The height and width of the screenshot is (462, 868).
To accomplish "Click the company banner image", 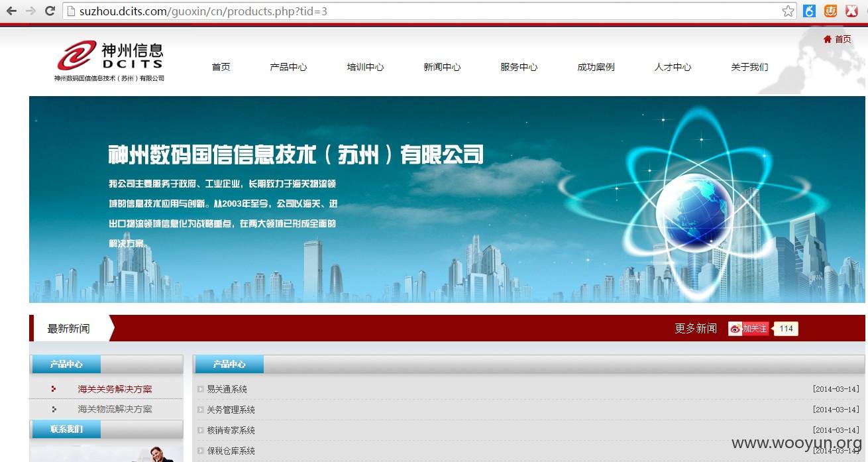I will 447,200.
